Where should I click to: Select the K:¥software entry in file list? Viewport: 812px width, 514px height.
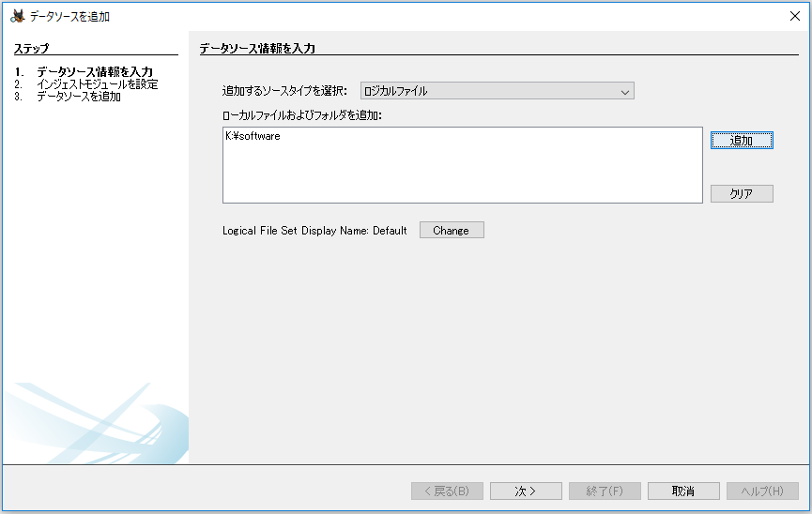pos(253,137)
